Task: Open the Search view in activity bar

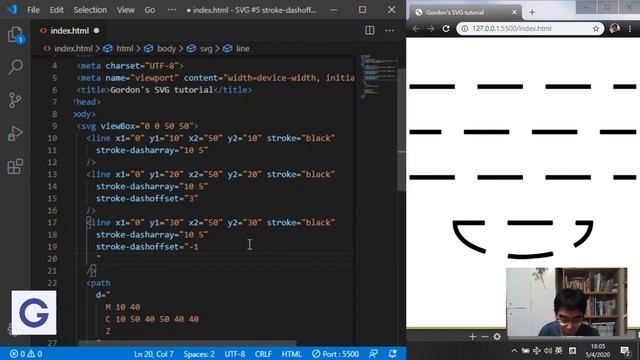Action: (16, 67)
